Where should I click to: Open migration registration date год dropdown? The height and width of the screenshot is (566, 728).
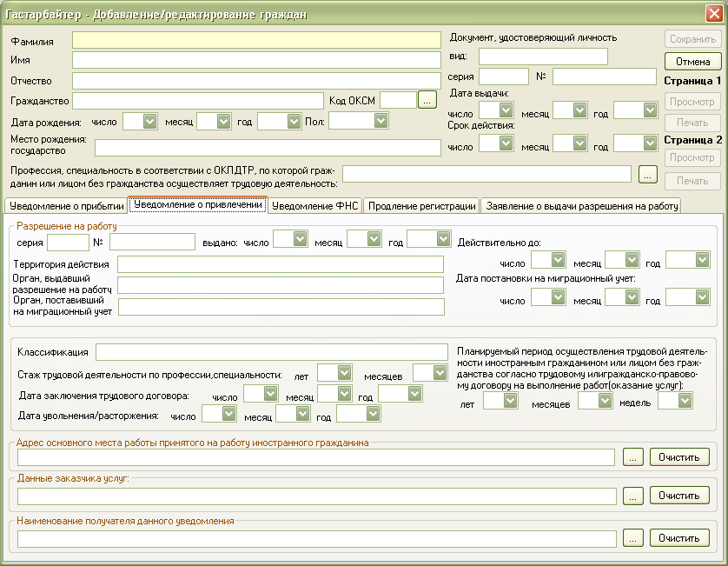pyautogui.click(x=702, y=297)
